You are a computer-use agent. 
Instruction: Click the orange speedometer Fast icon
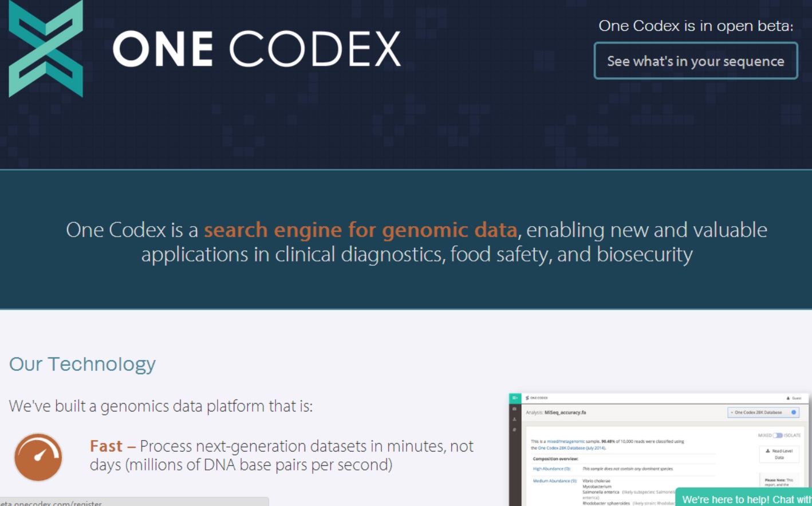point(38,457)
